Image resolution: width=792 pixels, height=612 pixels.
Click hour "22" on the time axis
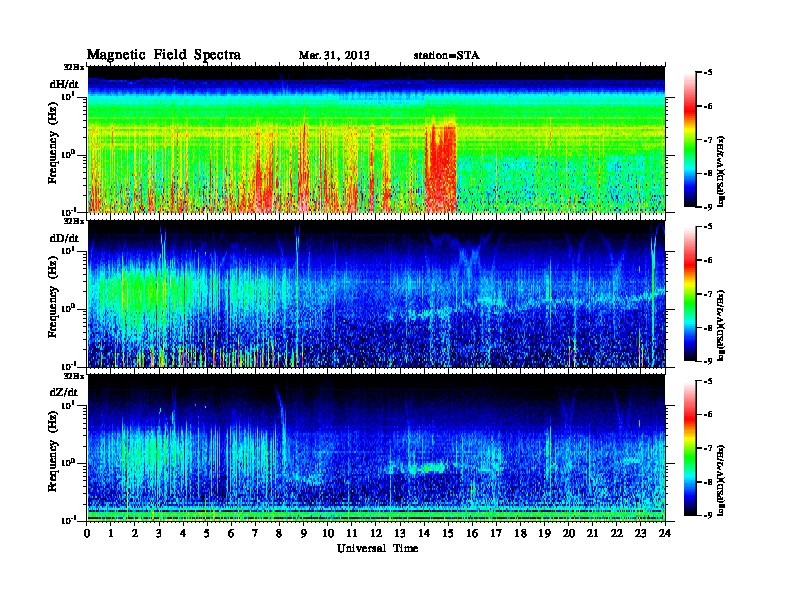point(617,533)
